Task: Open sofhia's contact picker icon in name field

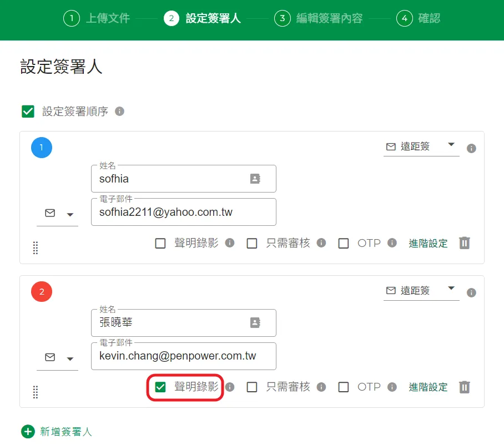Action: pyautogui.click(x=256, y=179)
